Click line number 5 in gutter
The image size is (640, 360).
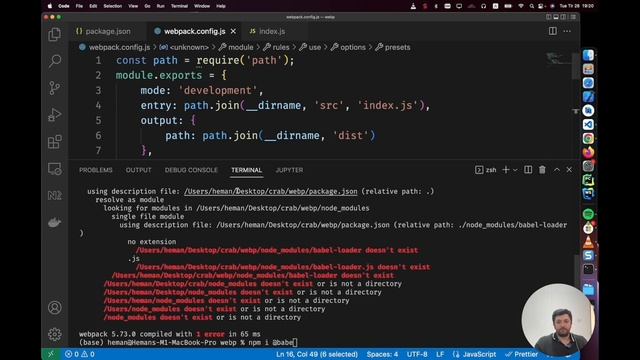(x=98, y=120)
